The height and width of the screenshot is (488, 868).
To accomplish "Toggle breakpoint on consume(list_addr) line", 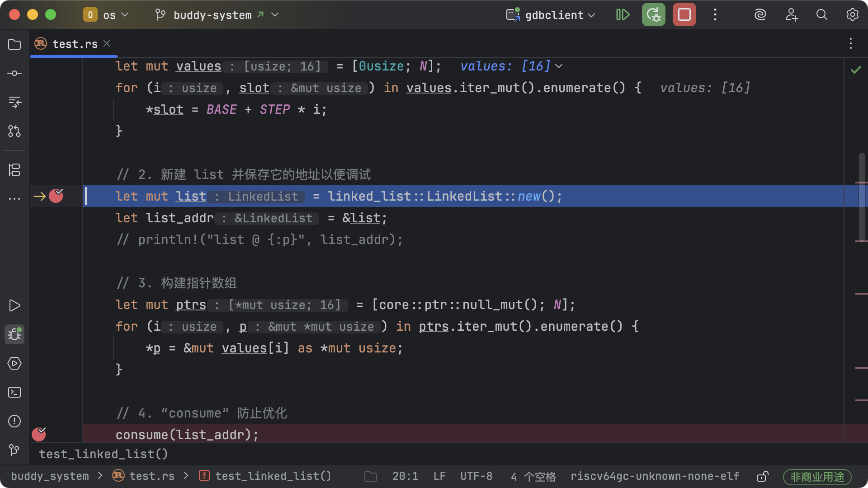I will (x=39, y=434).
